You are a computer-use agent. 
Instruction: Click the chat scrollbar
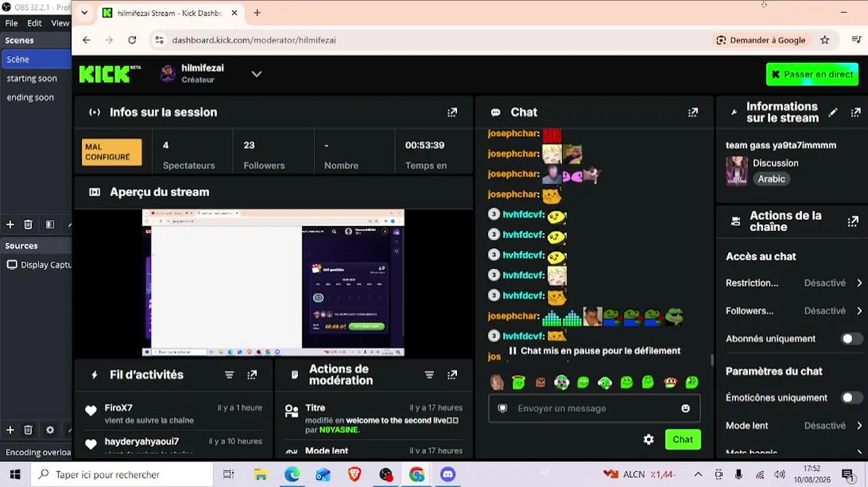coord(712,360)
